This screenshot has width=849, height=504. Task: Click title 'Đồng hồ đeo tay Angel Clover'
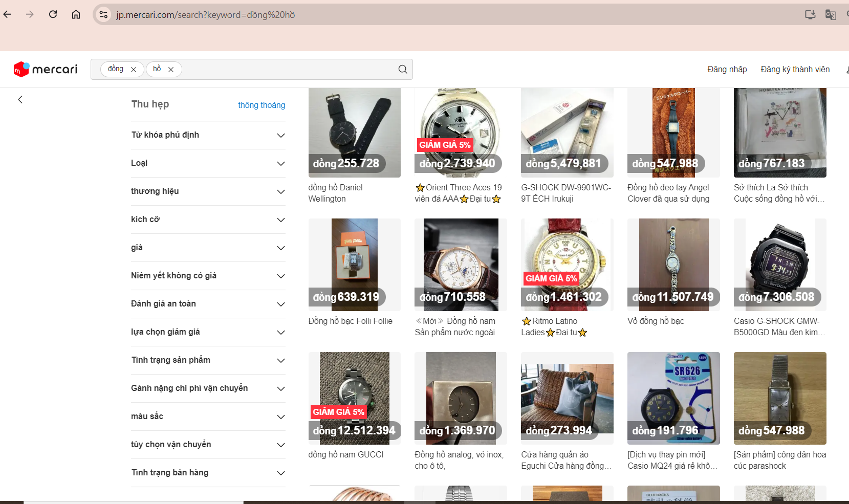(668, 193)
